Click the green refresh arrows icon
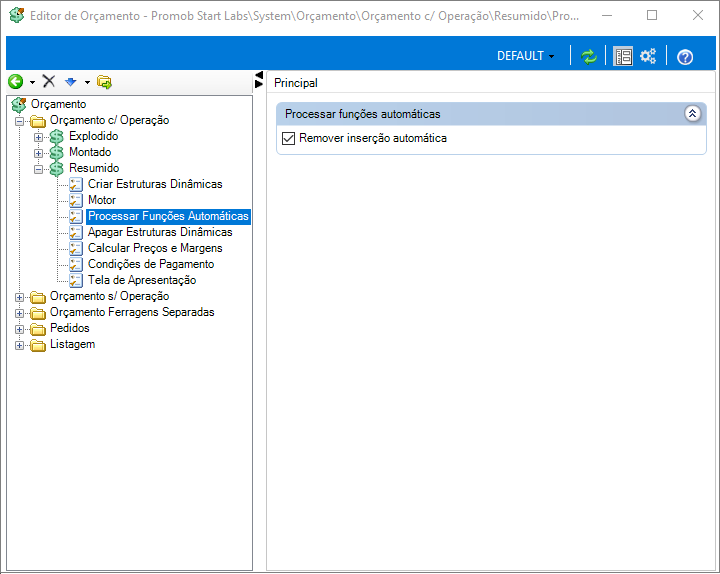 (x=588, y=56)
